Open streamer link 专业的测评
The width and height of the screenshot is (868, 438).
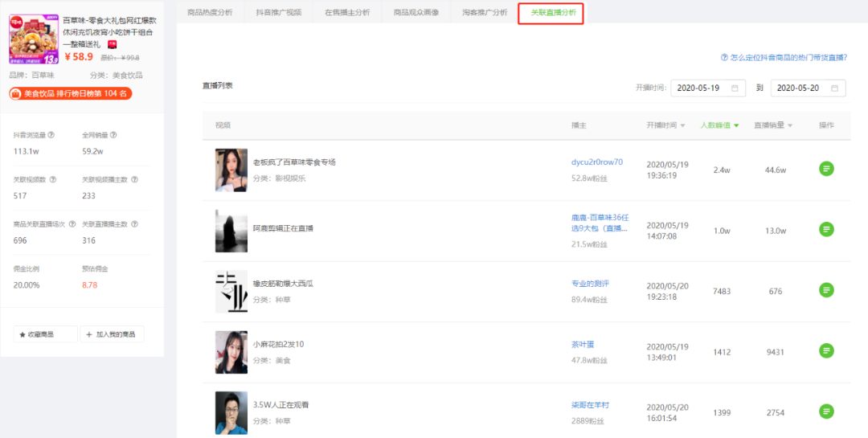point(590,284)
